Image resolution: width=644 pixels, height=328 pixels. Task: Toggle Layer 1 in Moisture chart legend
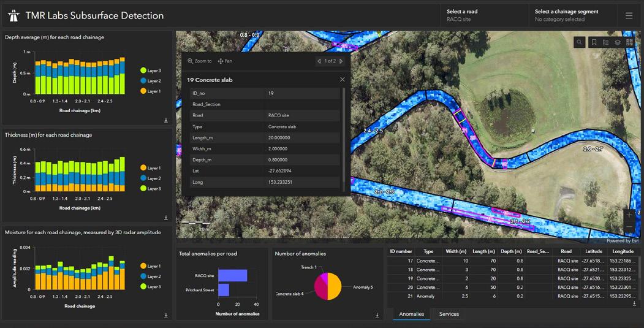pyautogui.click(x=150, y=266)
